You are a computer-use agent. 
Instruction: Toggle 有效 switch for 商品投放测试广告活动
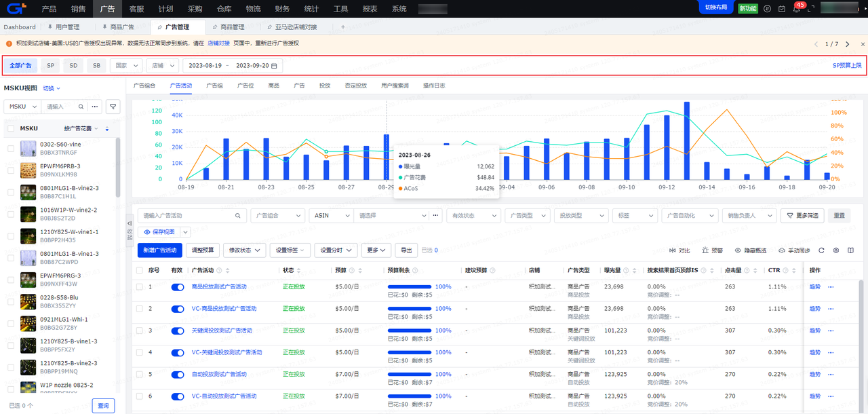point(178,287)
